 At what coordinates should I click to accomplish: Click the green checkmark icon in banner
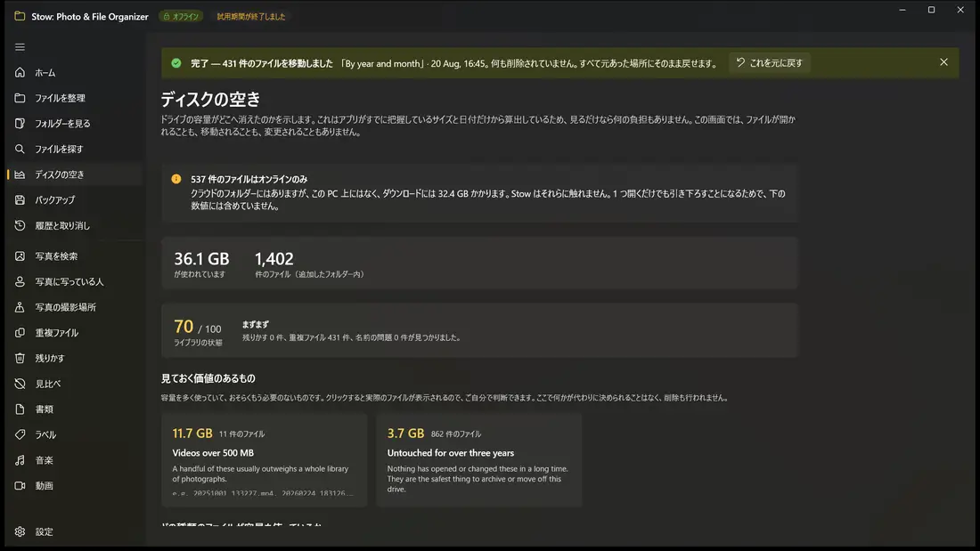click(176, 63)
